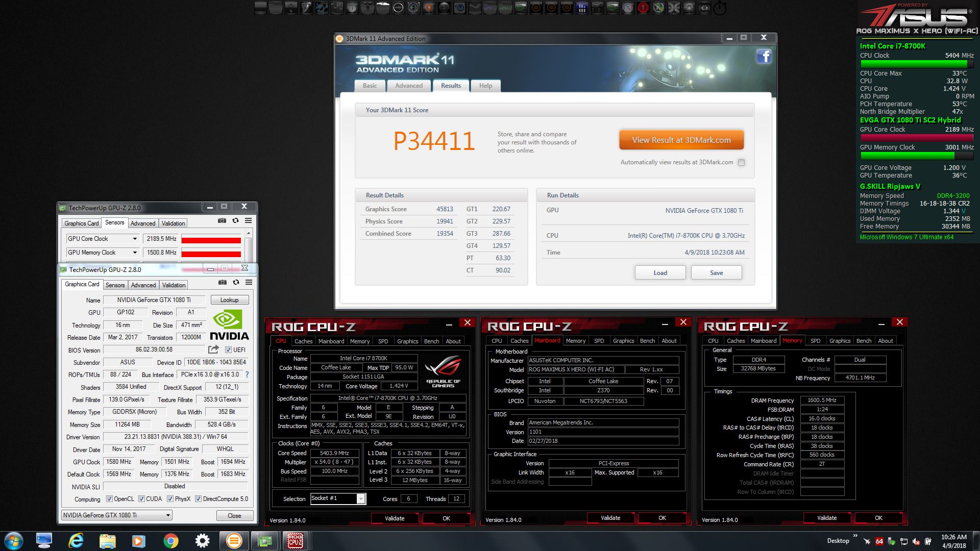
Task: Click the Driver Version field in GPU-Z
Action: tap(176, 437)
